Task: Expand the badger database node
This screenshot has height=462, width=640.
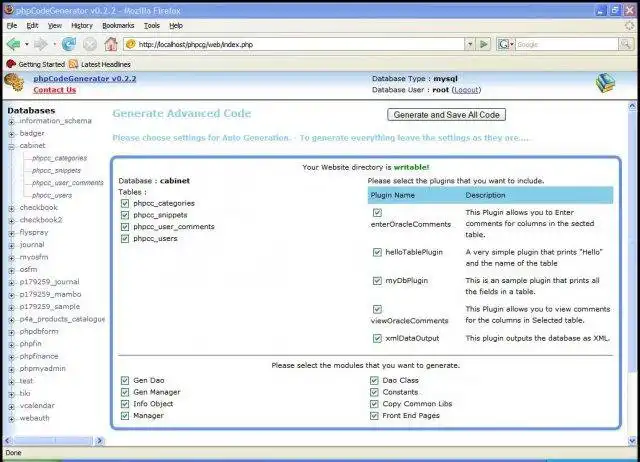Action: (x=11, y=134)
